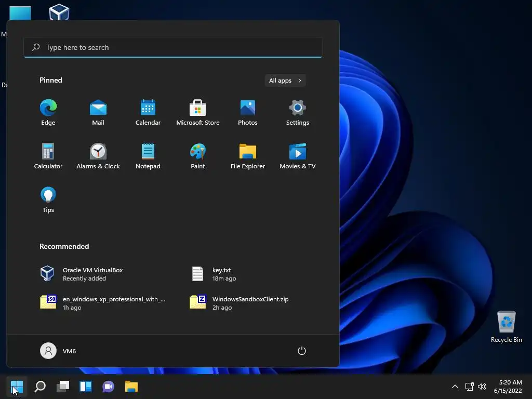Open volume control tray icon
This screenshot has width=532, height=399.
(x=482, y=387)
